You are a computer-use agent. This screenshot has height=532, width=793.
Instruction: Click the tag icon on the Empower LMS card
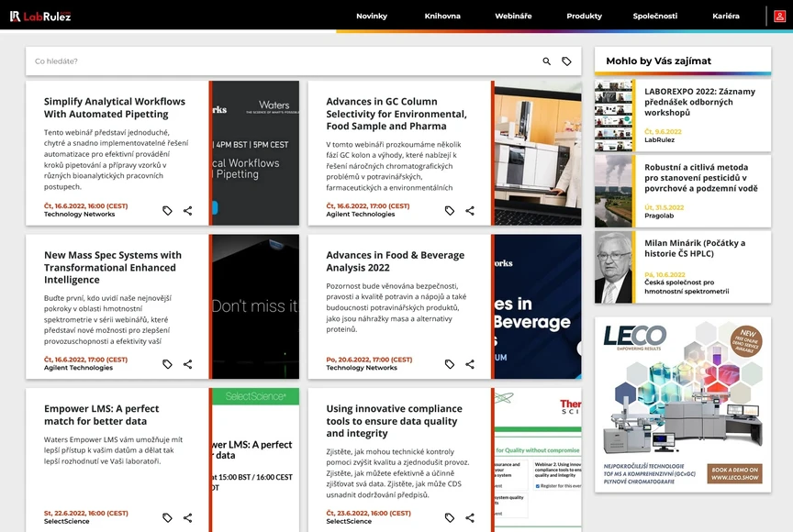pos(167,517)
